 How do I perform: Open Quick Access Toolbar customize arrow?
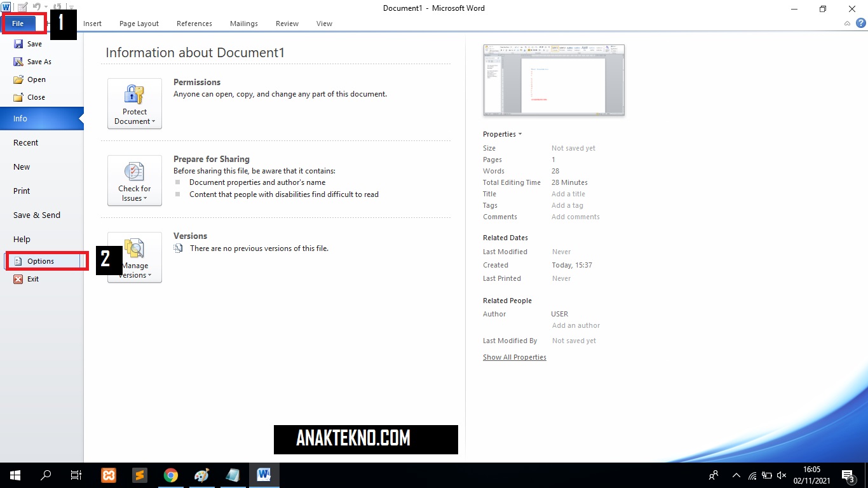(x=72, y=7)
